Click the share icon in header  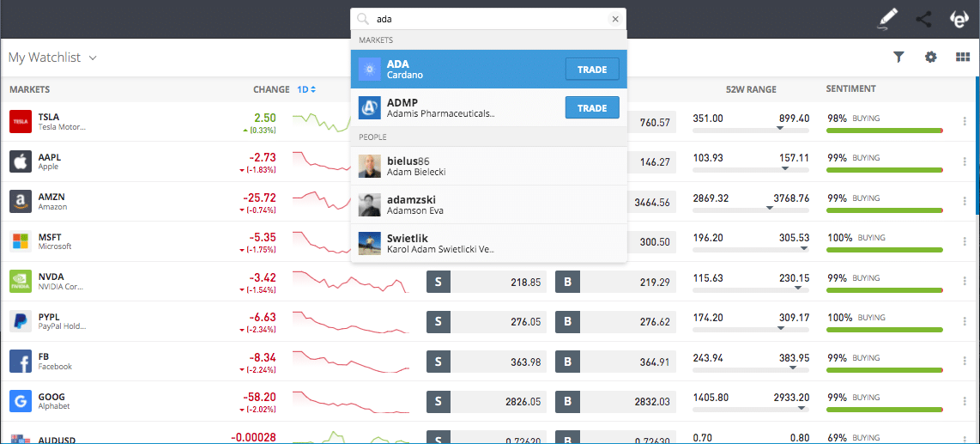pyautogui.click(x=923, y=20)
